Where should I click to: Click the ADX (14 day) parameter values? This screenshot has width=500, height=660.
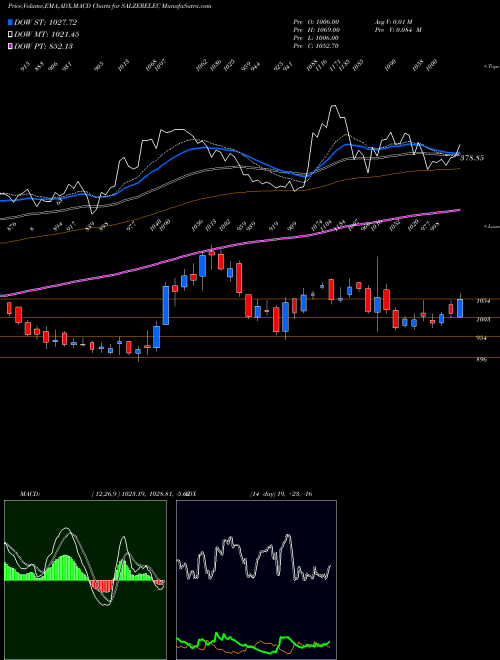pyautogui.click(x=281, y=494)
